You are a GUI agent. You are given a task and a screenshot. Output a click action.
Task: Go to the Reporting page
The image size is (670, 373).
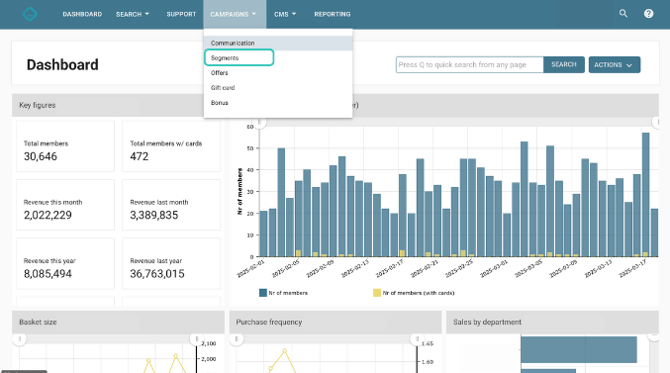pos(332,14)
